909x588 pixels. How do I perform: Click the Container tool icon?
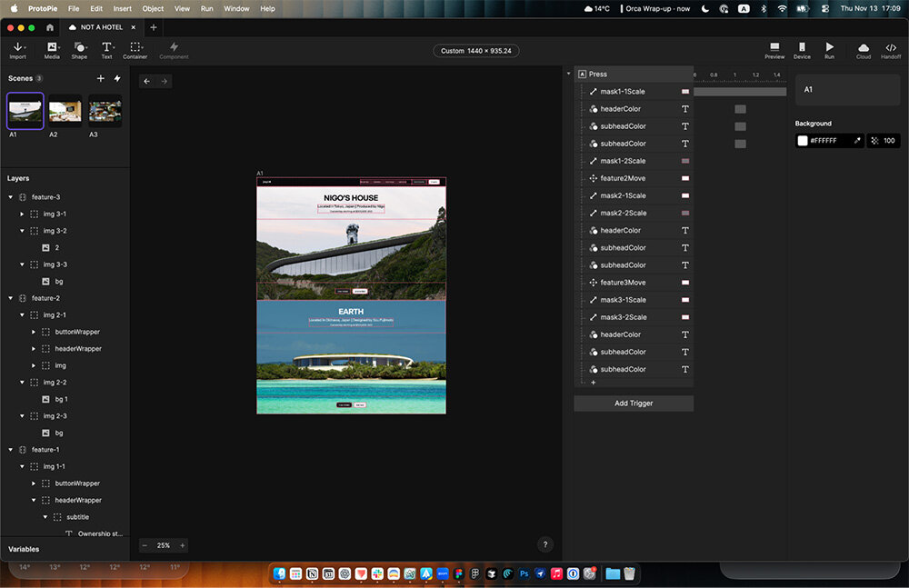tap(135, 46)
